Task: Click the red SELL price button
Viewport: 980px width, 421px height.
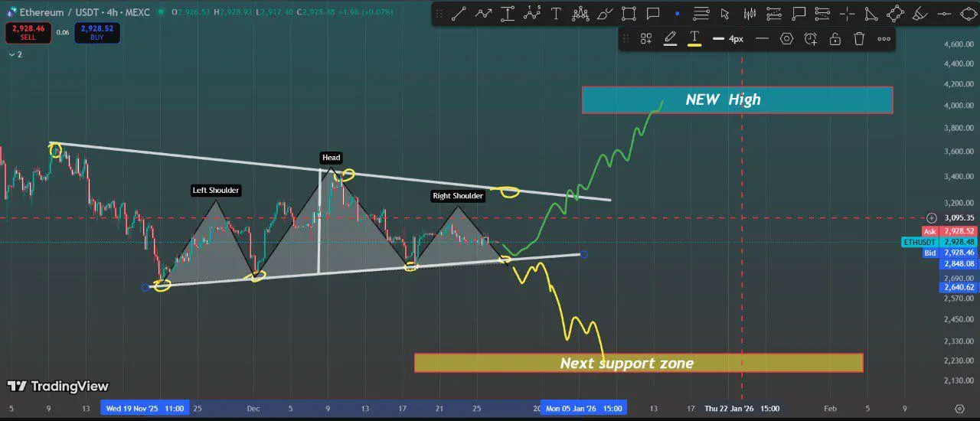Action: pos(28,31)
